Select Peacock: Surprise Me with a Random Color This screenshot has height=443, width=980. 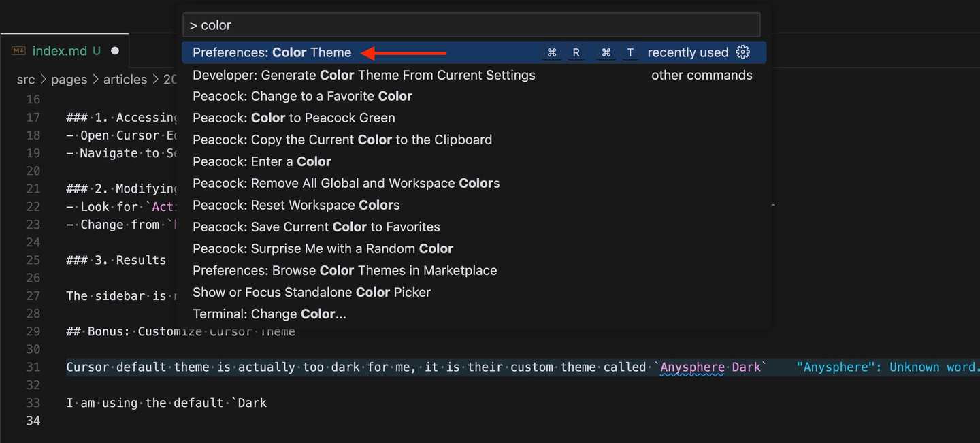[x=474, y=248]
